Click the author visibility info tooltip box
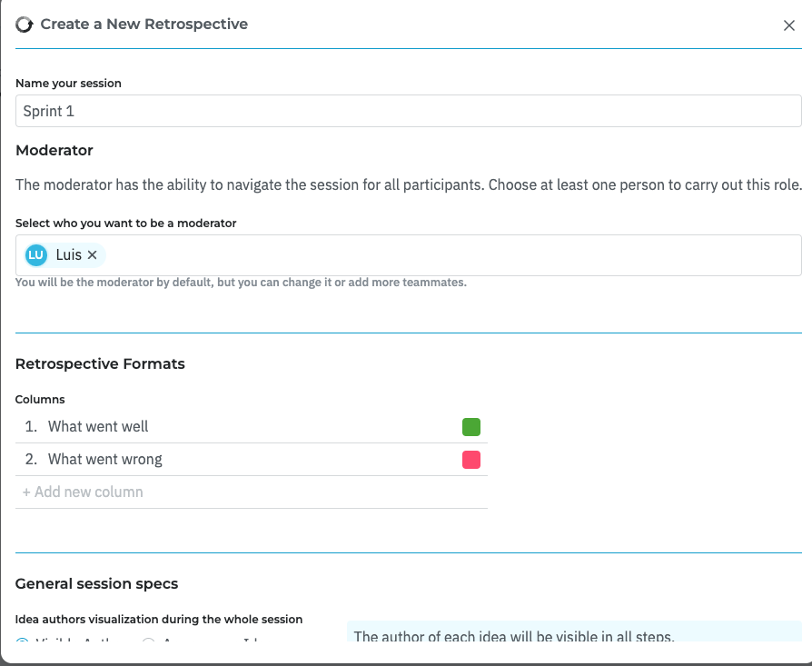Viewport: 812px width, 666px height. [572, 636]
